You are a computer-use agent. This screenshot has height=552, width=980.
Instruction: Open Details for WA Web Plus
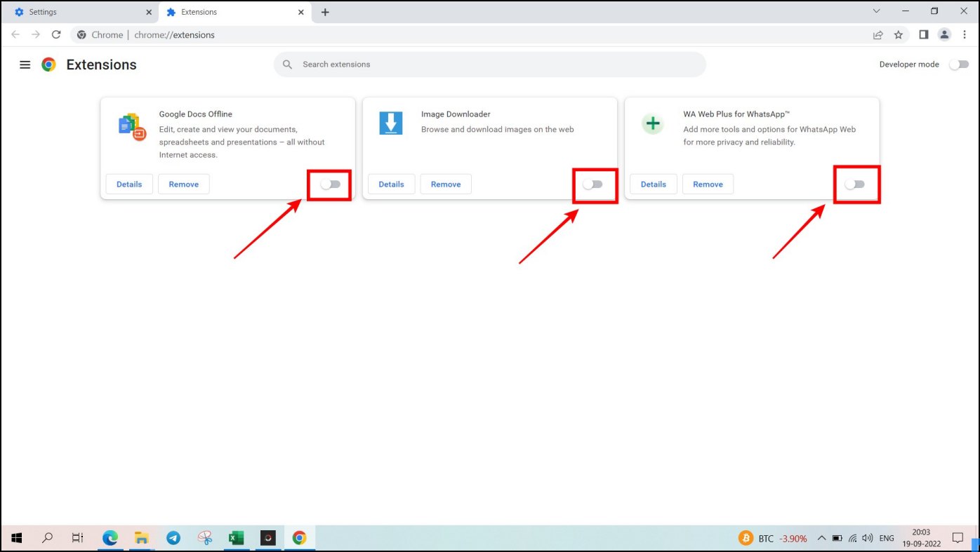(653, 184)
